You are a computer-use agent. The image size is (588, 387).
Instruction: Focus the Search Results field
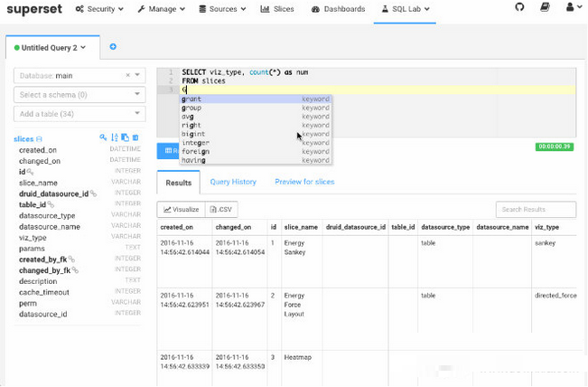coord(536,210)
